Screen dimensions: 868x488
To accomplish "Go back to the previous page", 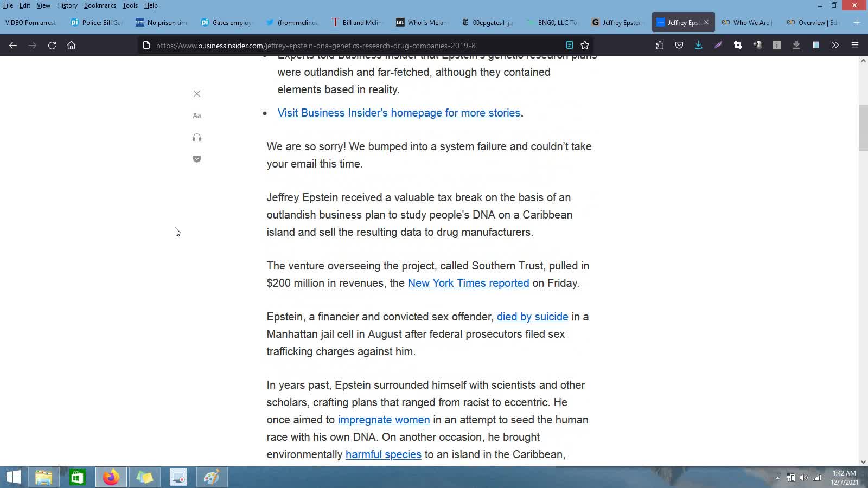I will point(13,46).
